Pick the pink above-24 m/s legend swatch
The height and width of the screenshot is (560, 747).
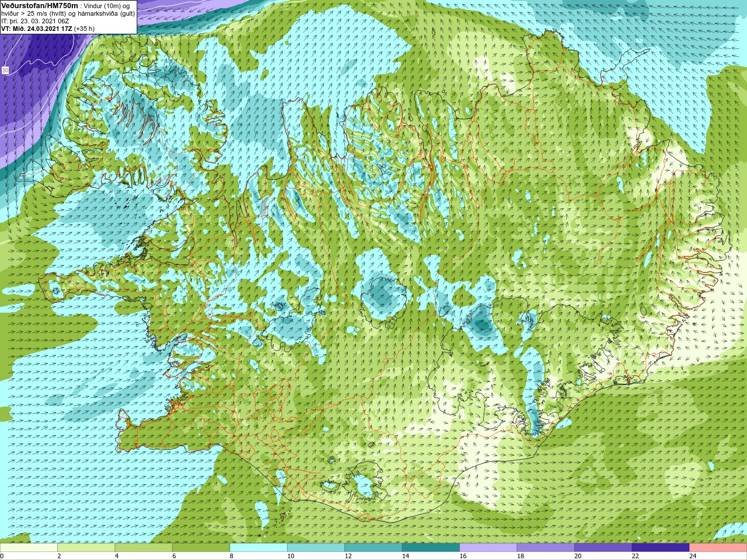[x=718, y=548]
